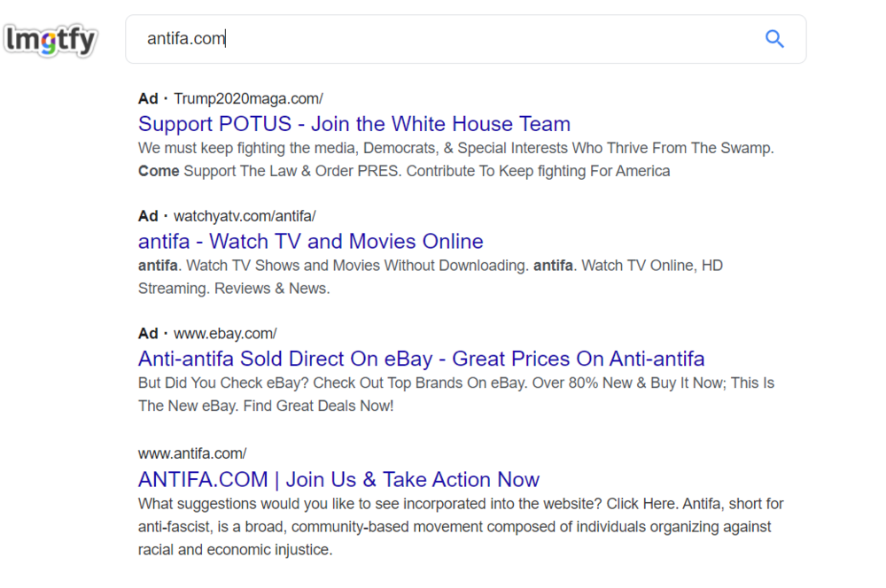Screen dimensions: 886x588
Task: Open the Anti-antifa eBay ad headline
Action: click(x=421, y=359)
